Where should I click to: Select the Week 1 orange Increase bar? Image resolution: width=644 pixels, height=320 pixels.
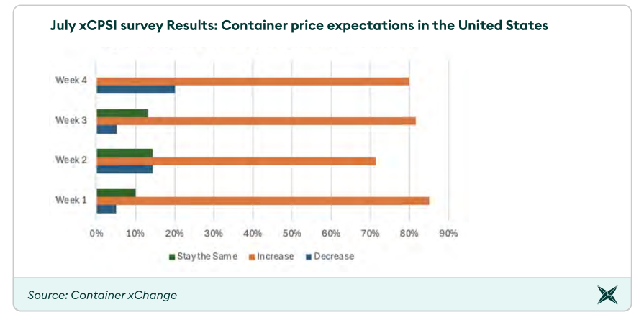(x=263, y=201)
